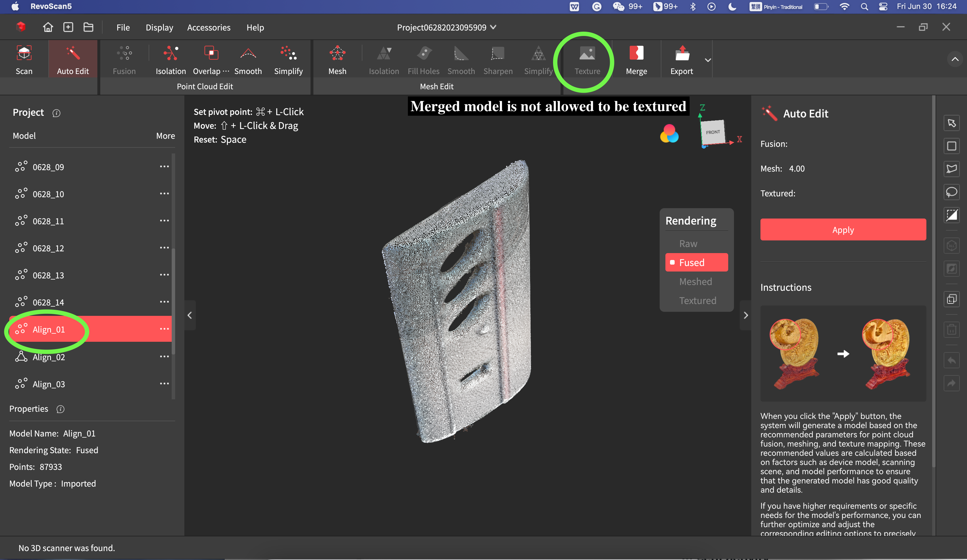This screenshot has width=967, height=560.
Task: Collapse the left project panel
Action: click(x=189, y=315)
